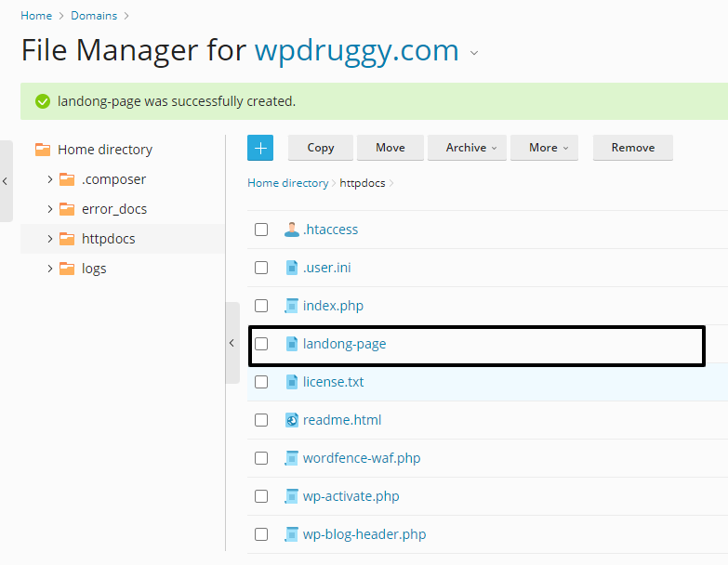
Task: Open the readme.html file name
Action: [342, 420]
